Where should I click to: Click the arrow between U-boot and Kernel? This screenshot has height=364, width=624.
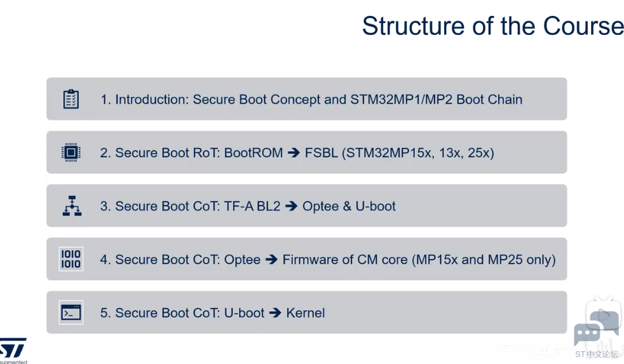tap(275, 313)
